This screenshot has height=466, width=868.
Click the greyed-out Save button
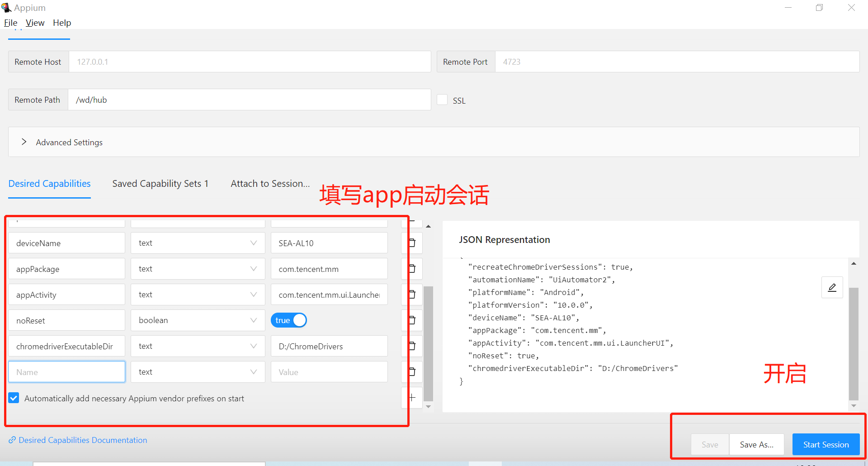tap(710, 445)
